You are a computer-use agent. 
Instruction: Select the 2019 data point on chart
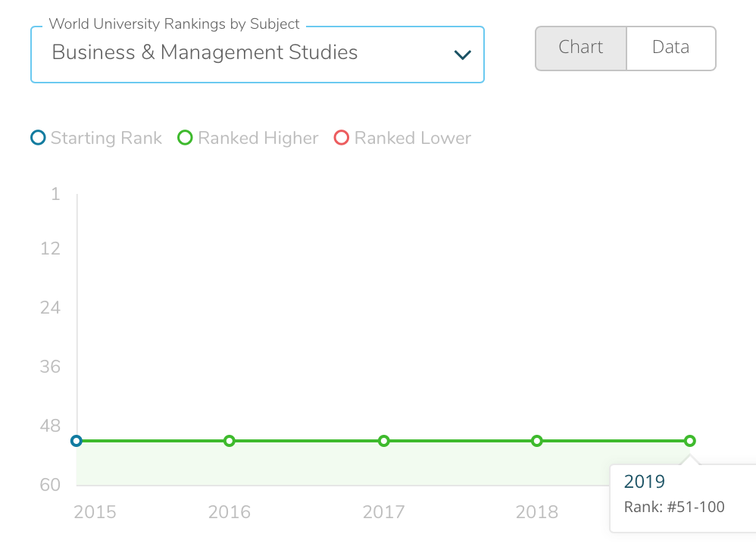coord(690,441)
